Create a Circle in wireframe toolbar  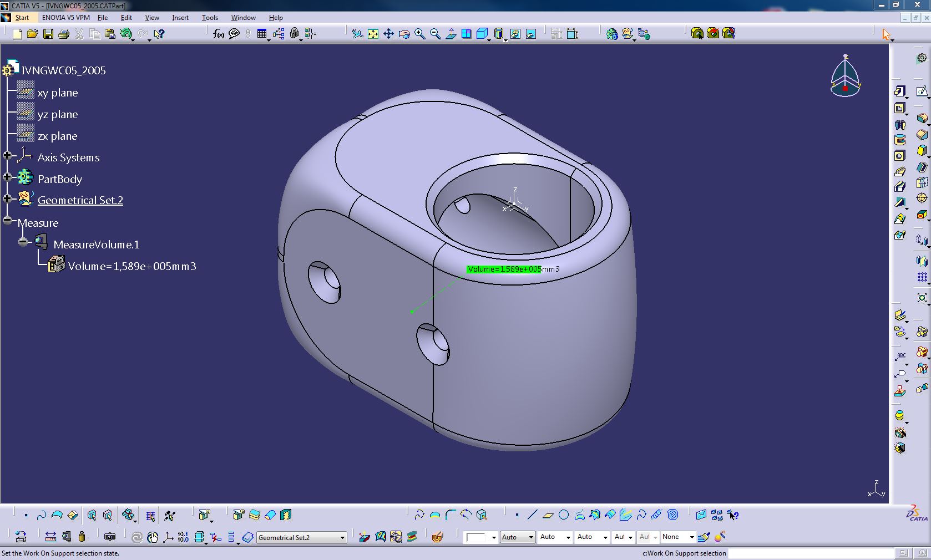tap(564, 515)
